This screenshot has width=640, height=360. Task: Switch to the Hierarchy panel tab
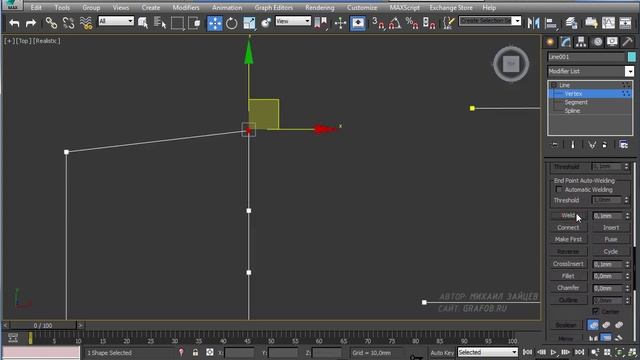[x=581, y=42]
